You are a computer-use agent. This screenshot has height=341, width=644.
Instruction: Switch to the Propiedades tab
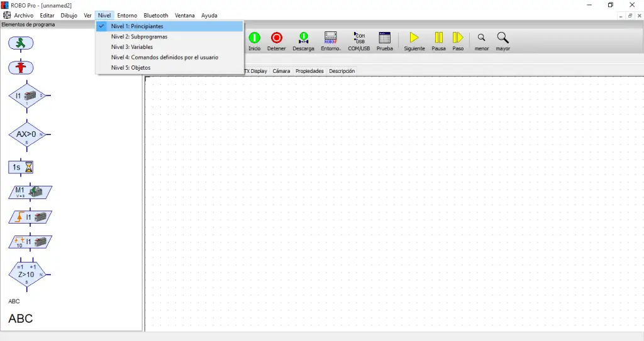tap(309, 71)
